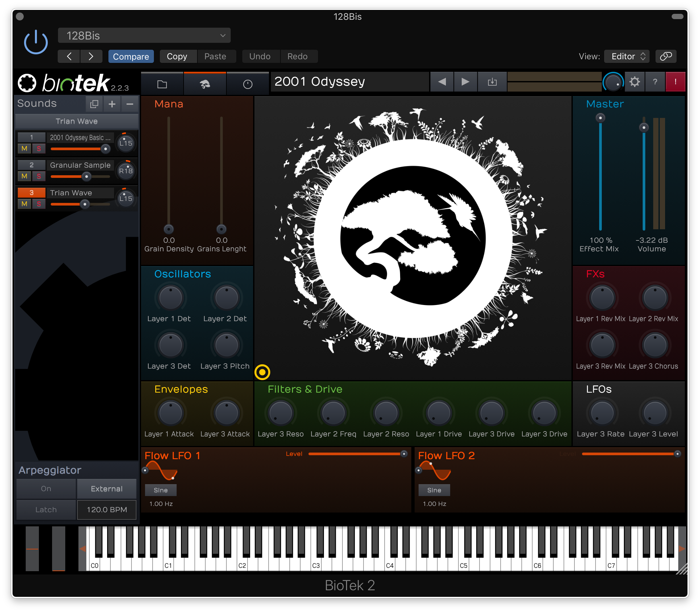Open the View Editor selector

(627, 56)
